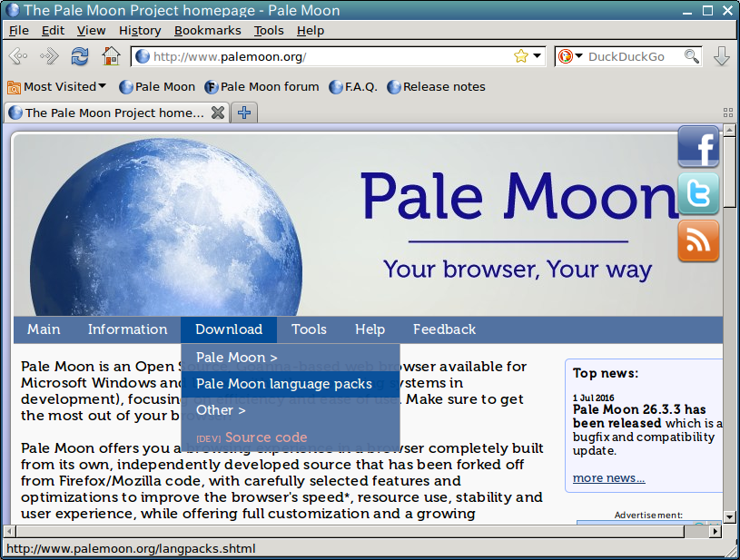Click the site identity globe in address bar

(142, 56)
